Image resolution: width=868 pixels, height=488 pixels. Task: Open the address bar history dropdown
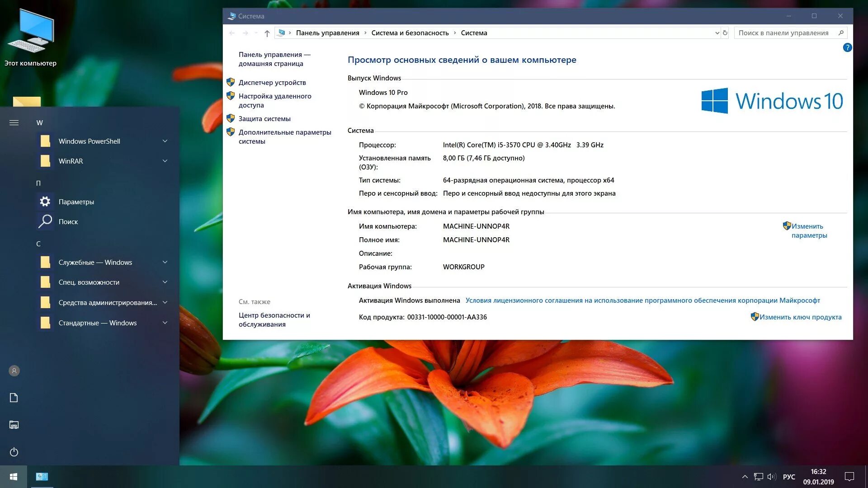717,33
